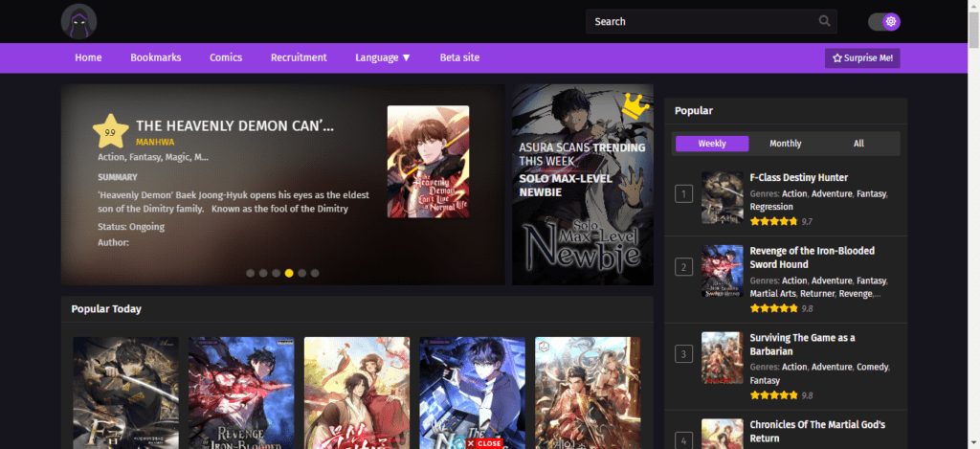The height and width of the screenshot is (449, 980).
Task: Click rank number 3 badge
Action: pyautogui.click(x=683, y=354)
